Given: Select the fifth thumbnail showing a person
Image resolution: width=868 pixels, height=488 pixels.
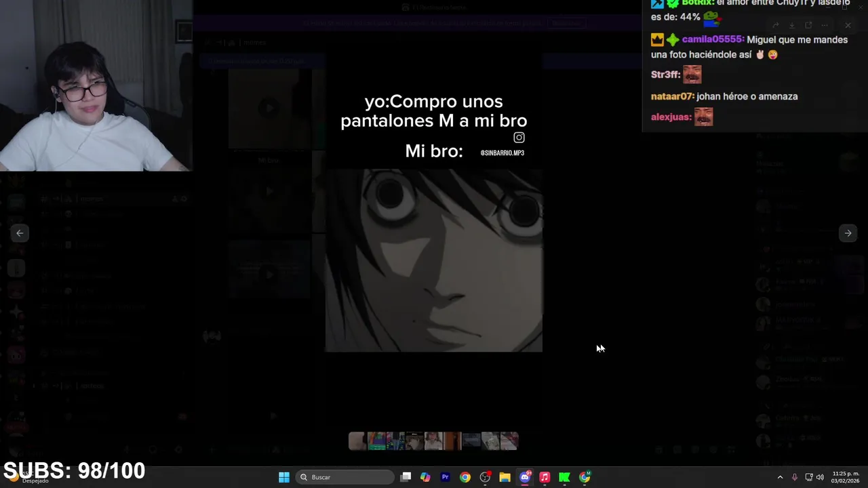Looking at the screenshot, I should click(433, 441).
